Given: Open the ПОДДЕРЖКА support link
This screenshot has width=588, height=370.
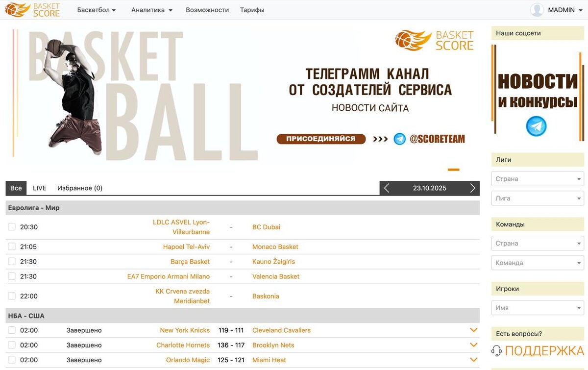Looking at the screenshot, I should (x=544, y=351).
